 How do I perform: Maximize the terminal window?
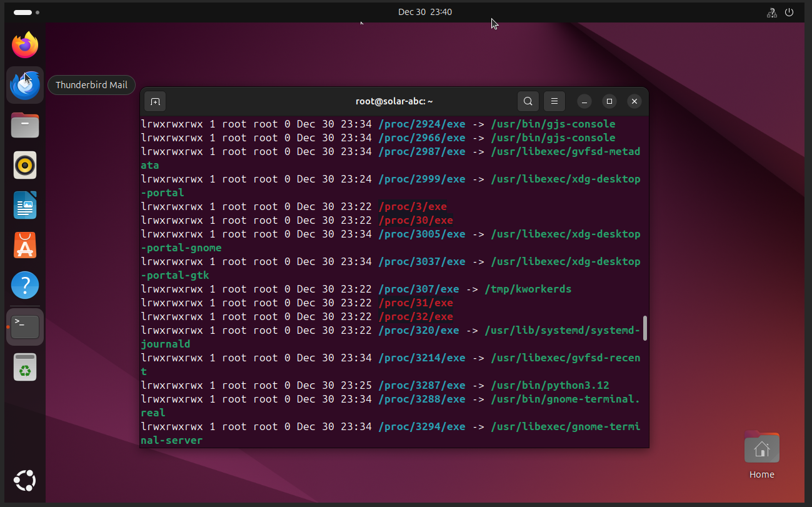[609, 101]
